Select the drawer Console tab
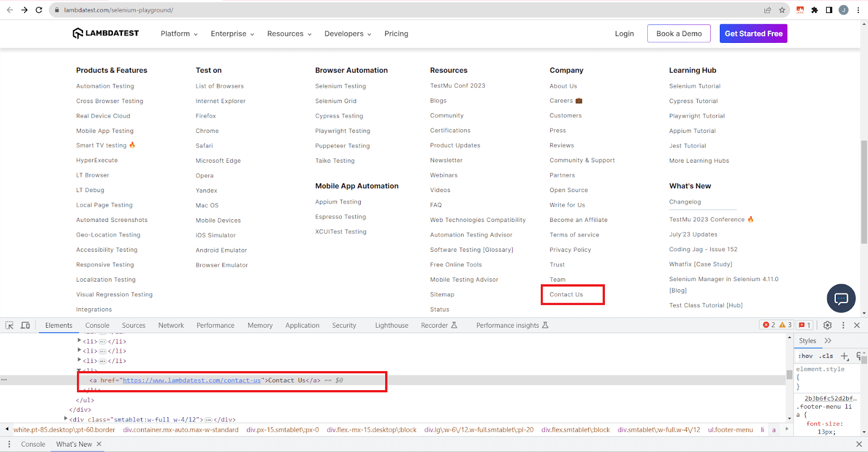Screen dimensions: 868x452 [33, 444]
